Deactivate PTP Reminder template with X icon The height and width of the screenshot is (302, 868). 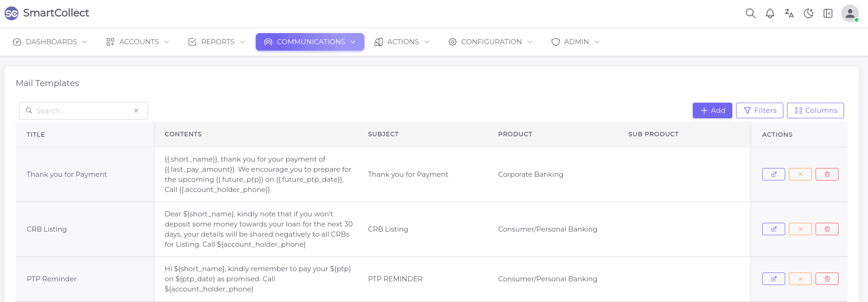[800, 279]
